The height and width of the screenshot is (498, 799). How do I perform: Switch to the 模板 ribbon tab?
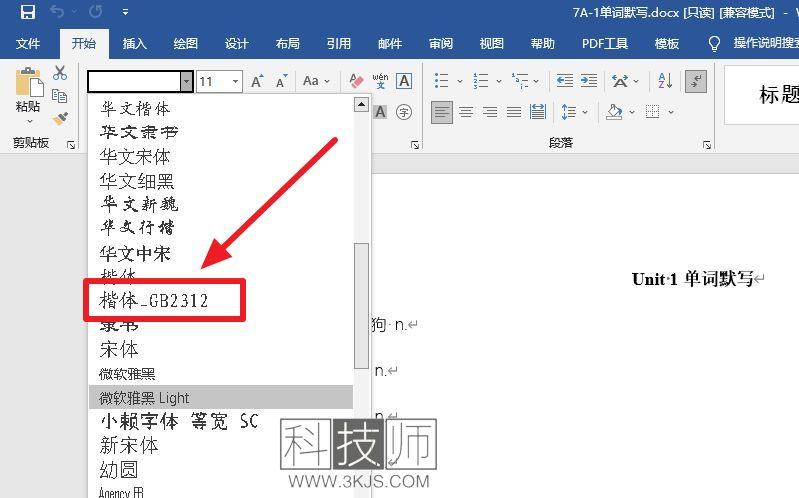(667, 44)
